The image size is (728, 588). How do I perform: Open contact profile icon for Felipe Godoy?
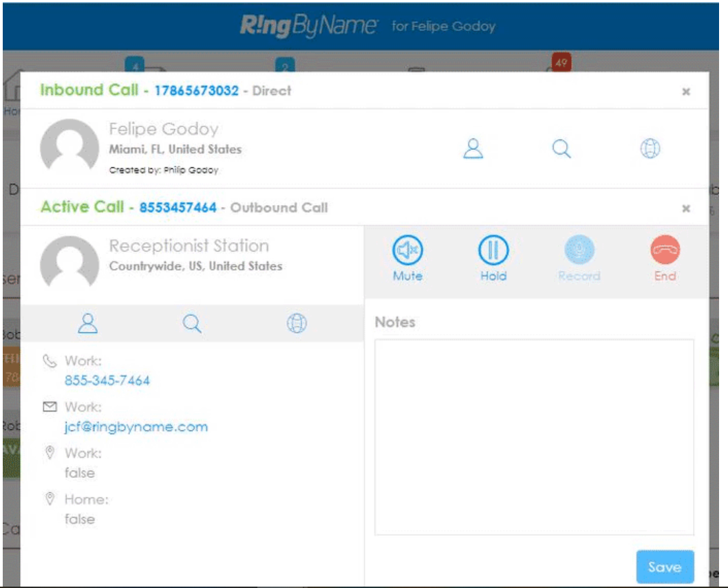pyautogui.click(x=473, y=149)
